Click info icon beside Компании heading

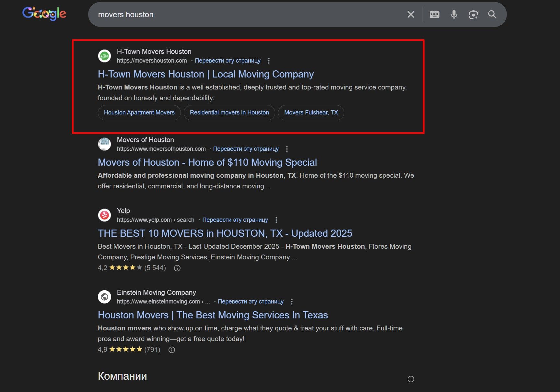tap(411, 379)
